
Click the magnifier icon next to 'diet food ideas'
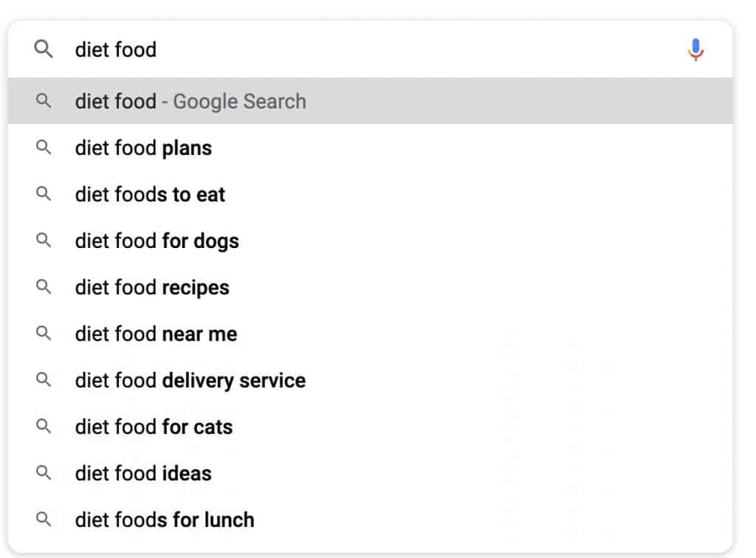pyautogui.click(x=44, y=473)
